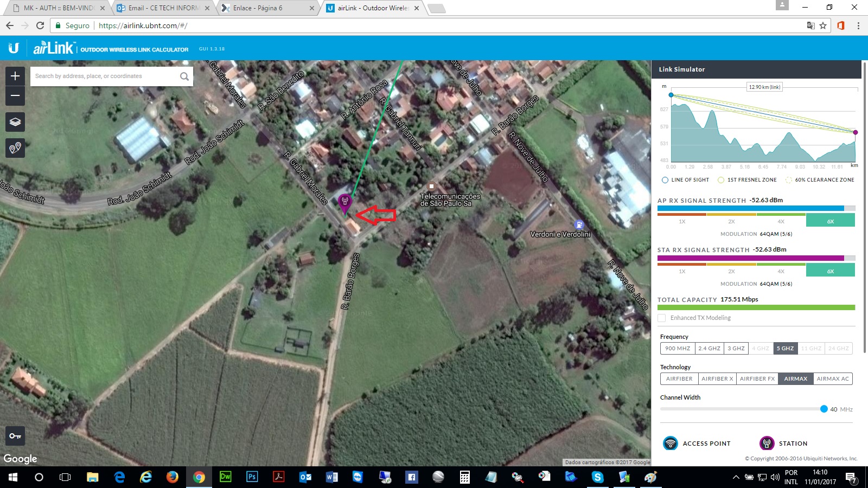Click the Google logo on the map
Viewport: 868px width, 488px height.
[x=20, y=459]
